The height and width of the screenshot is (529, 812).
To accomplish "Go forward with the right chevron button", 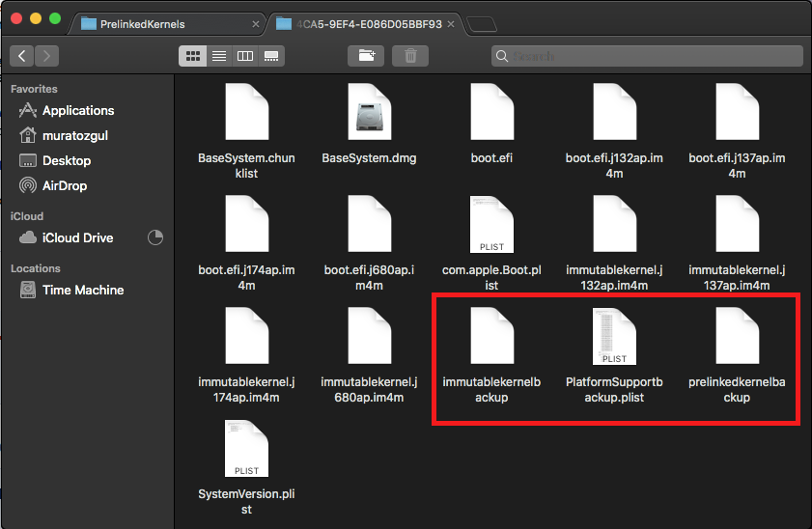I will pyautogui.click(x=46, y=56).
